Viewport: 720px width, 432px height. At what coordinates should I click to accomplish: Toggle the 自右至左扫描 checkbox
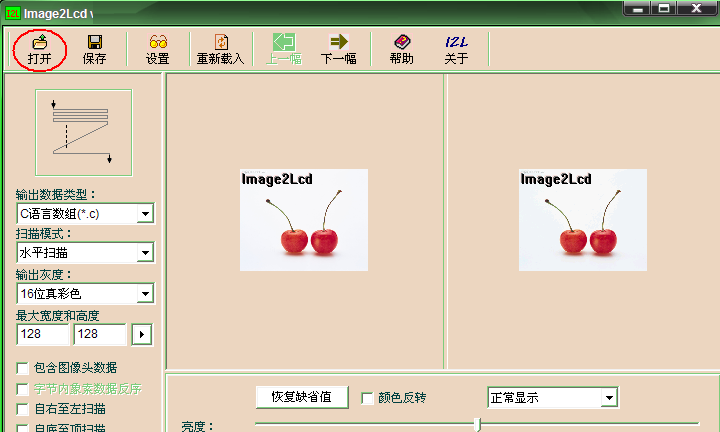[x=23, y=409]
